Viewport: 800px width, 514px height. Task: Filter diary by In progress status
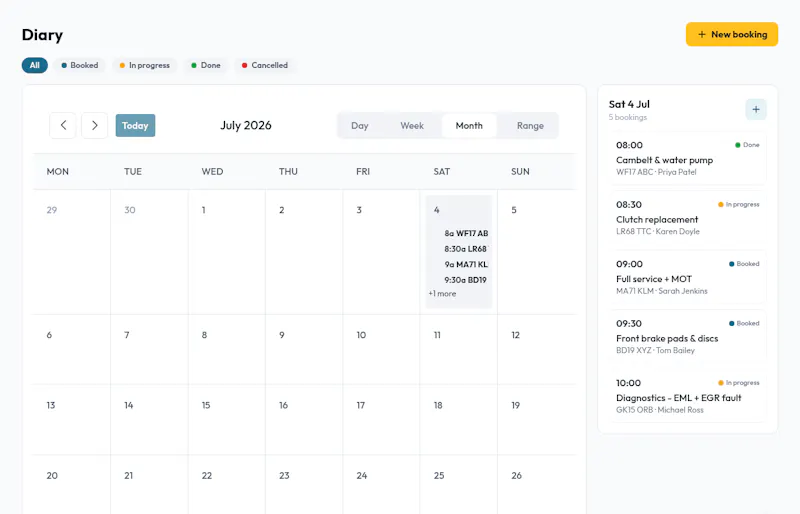pyautogui.click(x=144, y=65)
